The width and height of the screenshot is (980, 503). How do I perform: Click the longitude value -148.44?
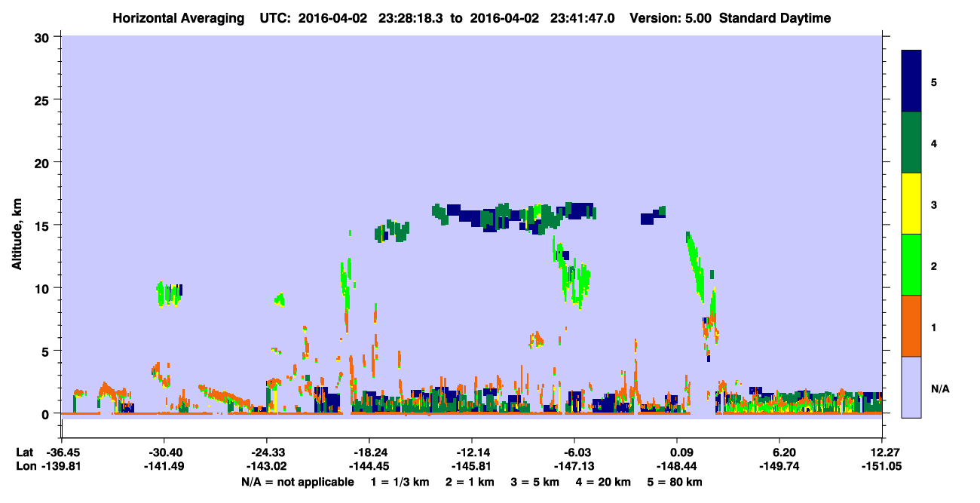click(677, 465)
